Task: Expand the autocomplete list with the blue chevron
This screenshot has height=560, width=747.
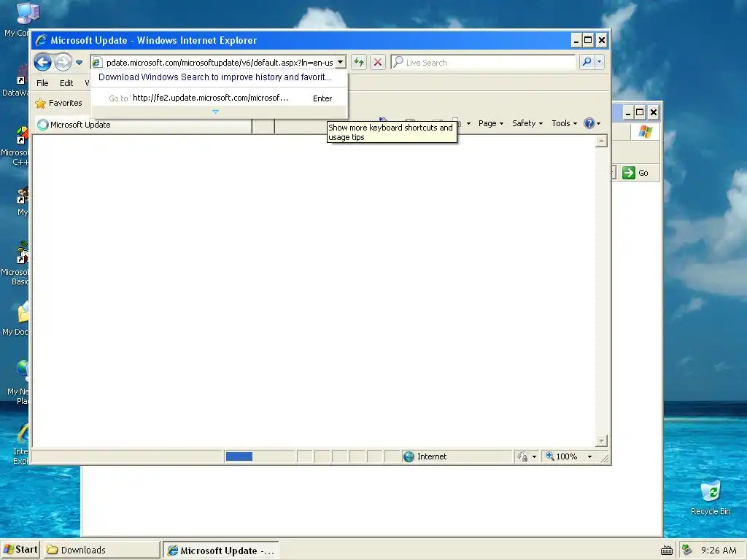Action: (215, 112)
